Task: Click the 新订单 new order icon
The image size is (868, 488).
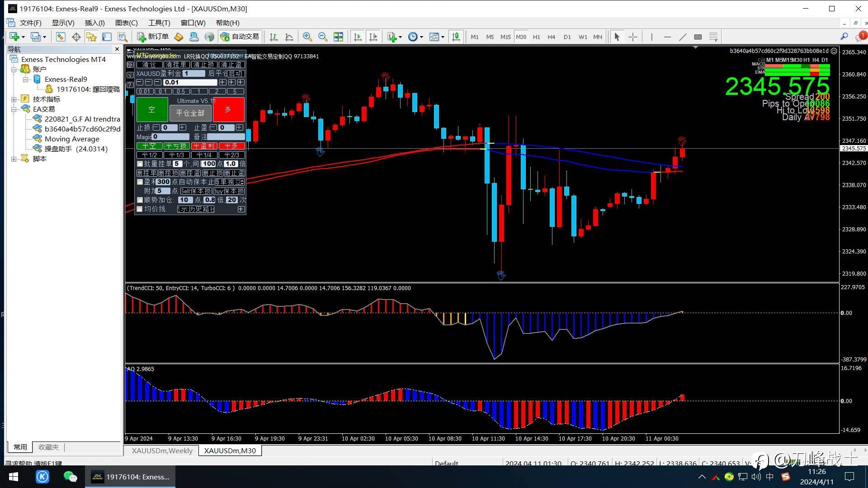Action: (x=152, y=37)
